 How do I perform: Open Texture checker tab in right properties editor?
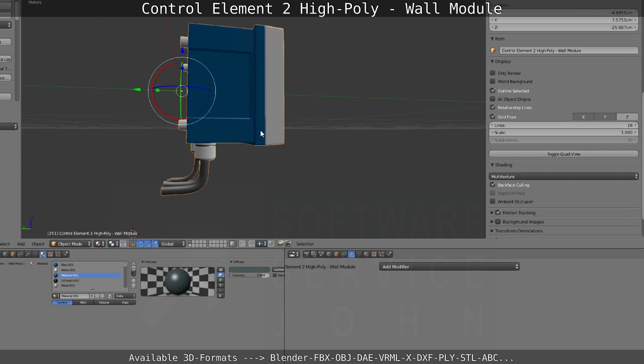click(374, 254)
